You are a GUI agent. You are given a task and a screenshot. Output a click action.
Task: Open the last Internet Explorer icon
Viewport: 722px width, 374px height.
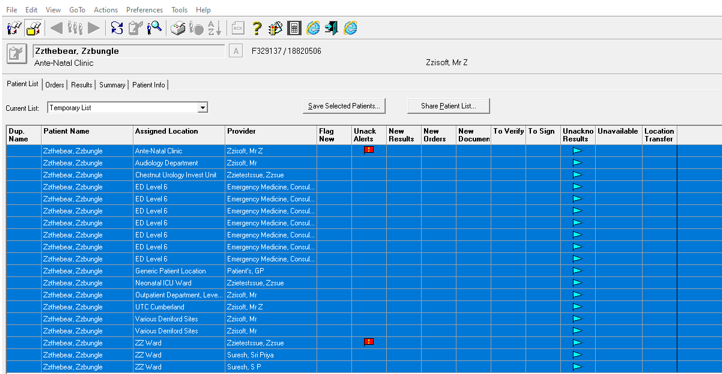(x=350, y=29)
